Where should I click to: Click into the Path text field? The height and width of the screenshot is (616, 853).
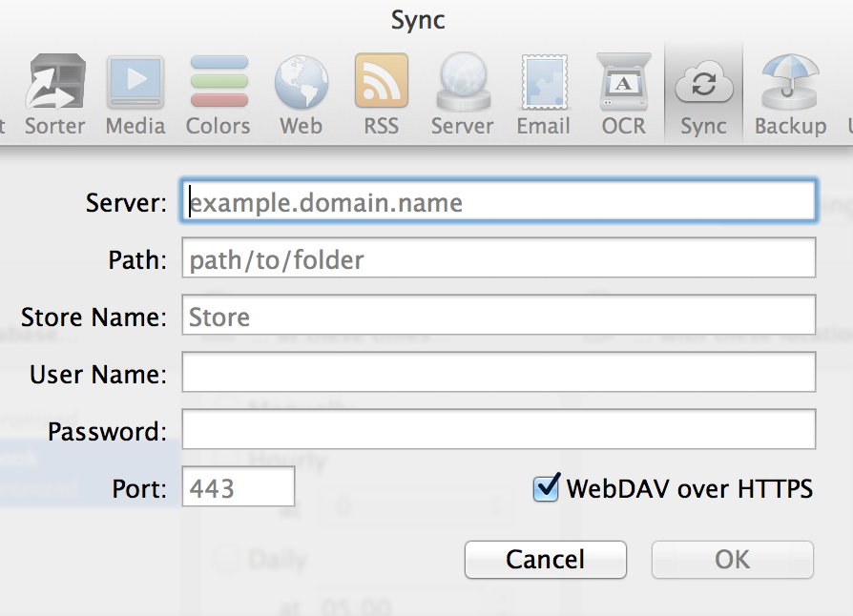(x=498, y=258)
